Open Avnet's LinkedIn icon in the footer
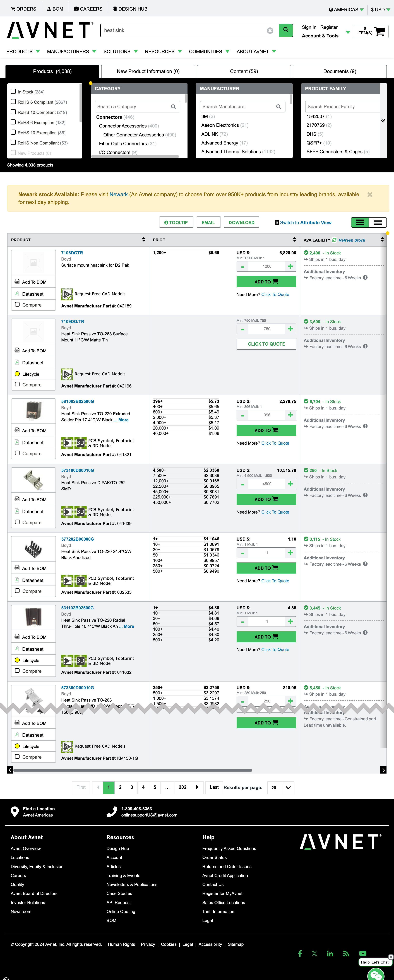The height and width of the screenshot is (980, 394). 330,953
